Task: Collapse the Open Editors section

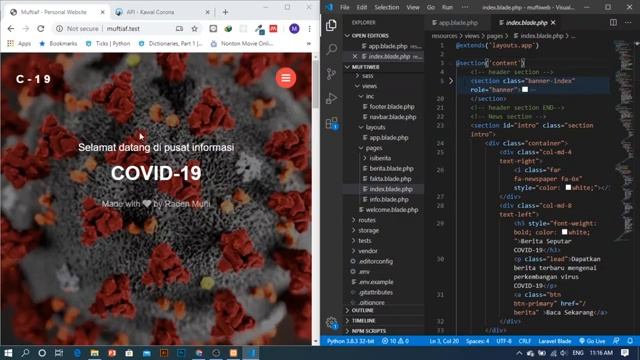Action: (347, 36)
